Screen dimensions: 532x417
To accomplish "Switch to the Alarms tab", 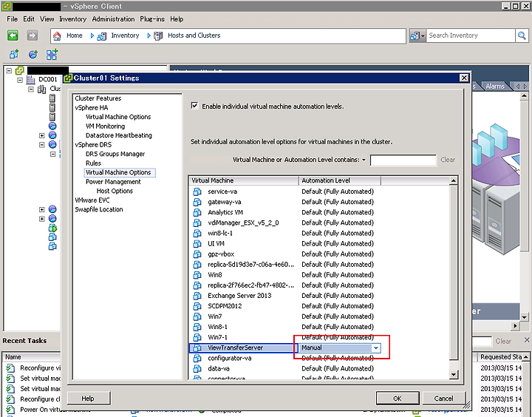I will (494, 87).
